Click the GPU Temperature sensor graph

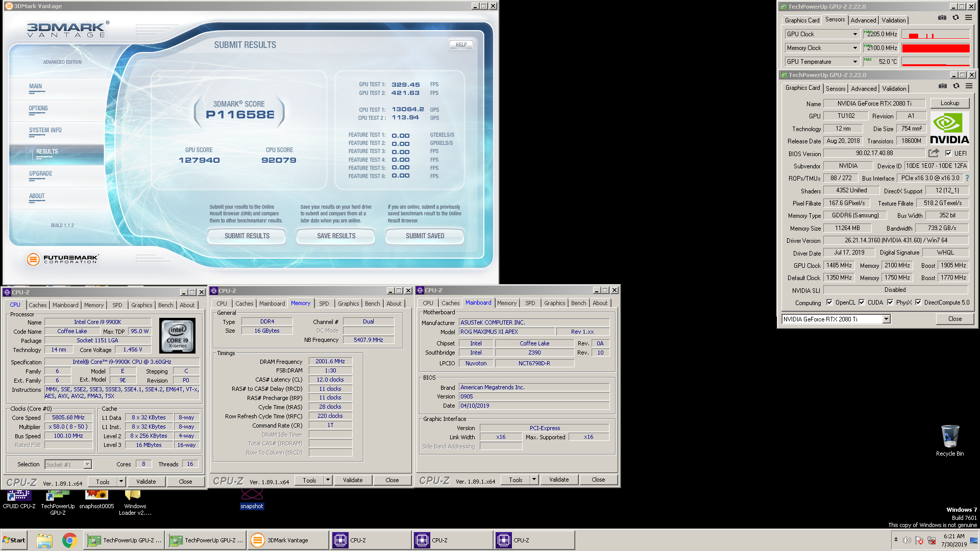coord(936,62)
